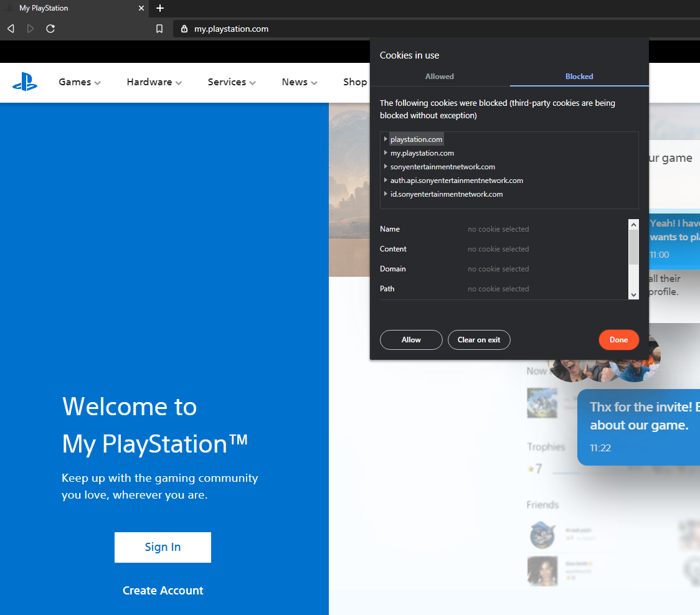Close the My PlayStation tab
700x615 pixels.
click(x=141, y=8)
